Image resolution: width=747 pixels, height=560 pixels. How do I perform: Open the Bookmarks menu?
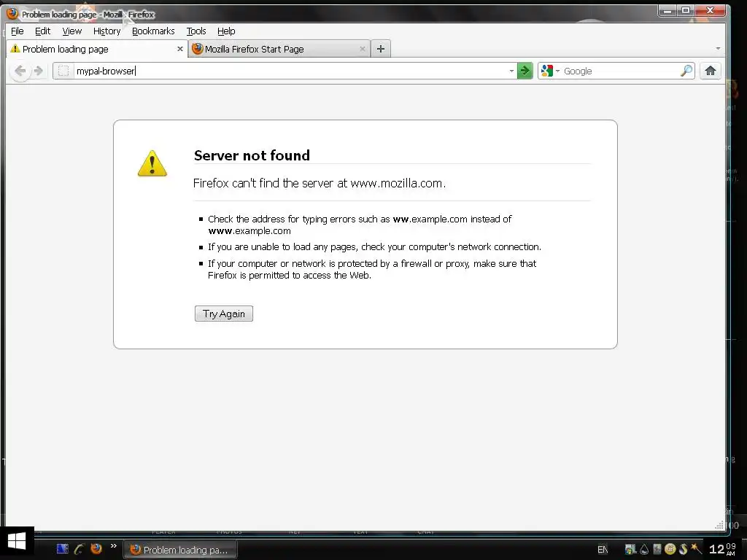153,31
